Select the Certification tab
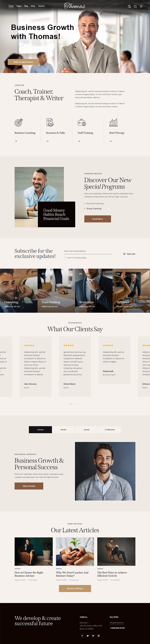Viewport: 150px width, 644px height. coord(109,430)
